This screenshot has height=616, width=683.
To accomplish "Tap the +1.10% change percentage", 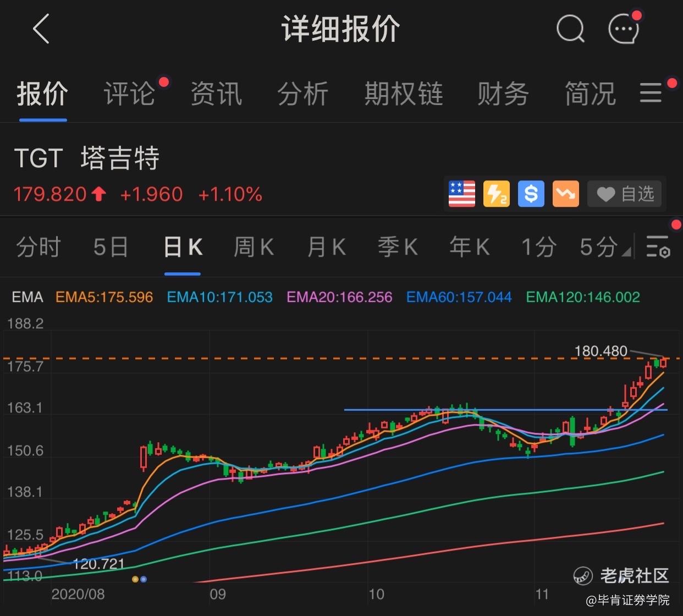I will click(230, 194).
